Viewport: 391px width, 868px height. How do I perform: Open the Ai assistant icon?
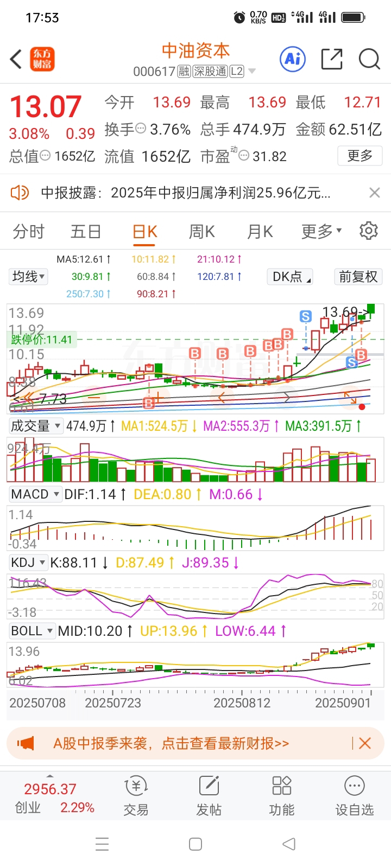(293, 59)
